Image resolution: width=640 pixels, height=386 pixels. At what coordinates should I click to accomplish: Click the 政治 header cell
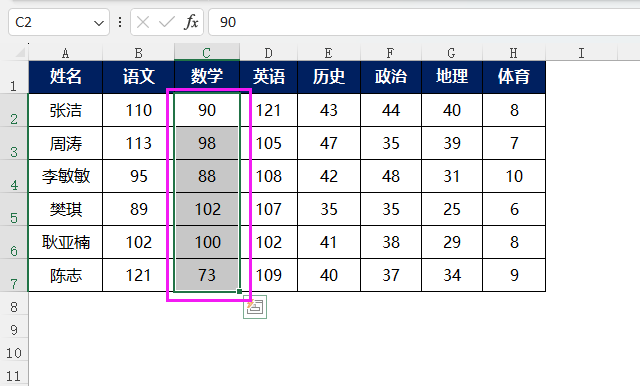click(x=391, y=77)
